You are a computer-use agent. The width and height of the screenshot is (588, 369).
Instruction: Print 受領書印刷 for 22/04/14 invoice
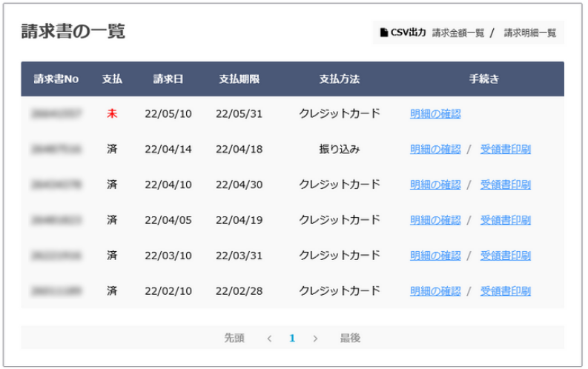(506, 149)
